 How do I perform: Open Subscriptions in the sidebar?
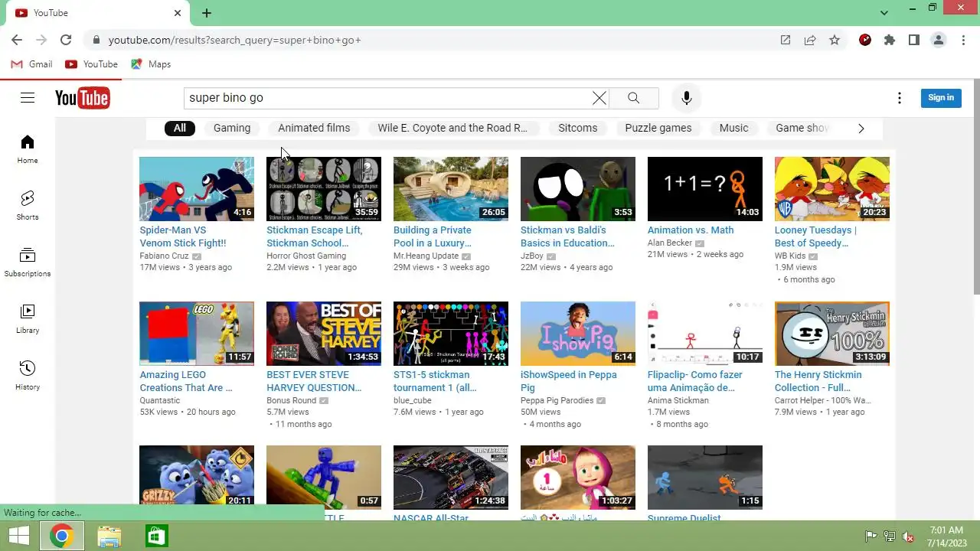tap(28, 262)
